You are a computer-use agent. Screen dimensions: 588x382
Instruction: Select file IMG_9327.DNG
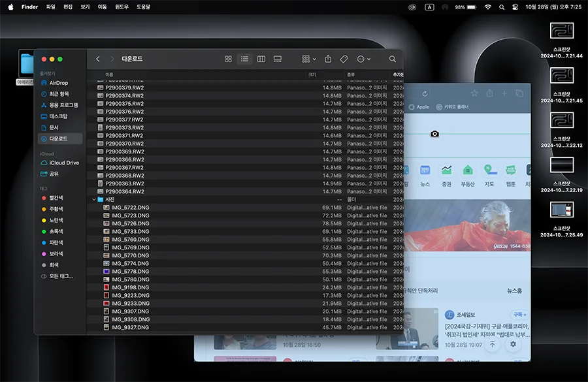click(246, 327)
